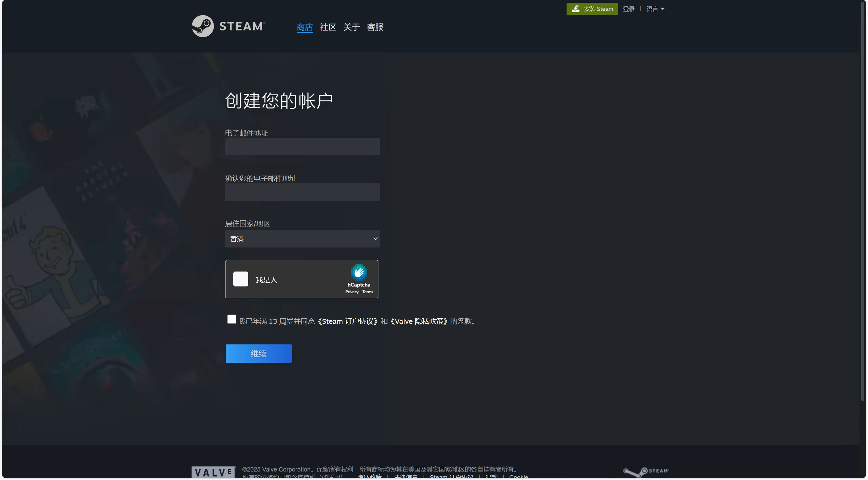Image resolution: width=868 pixels, height=480 pixels.
Task: Check the hCaptcha 我是人 checkbox
Action: (241, 279)
